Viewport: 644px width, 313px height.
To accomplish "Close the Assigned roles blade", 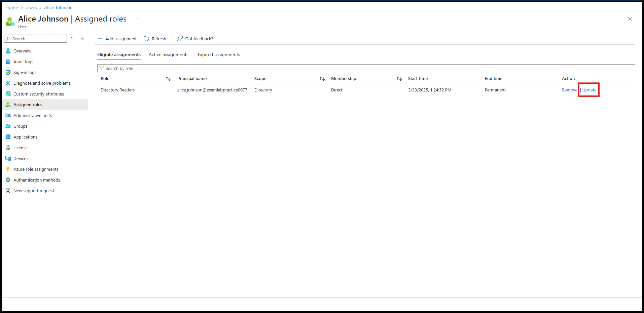I will (x=630, y=19).
